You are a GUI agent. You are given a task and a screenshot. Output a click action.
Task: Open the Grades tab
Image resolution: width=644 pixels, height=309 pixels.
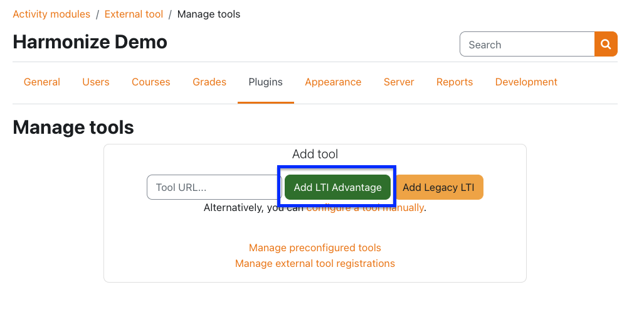(209, 82)
